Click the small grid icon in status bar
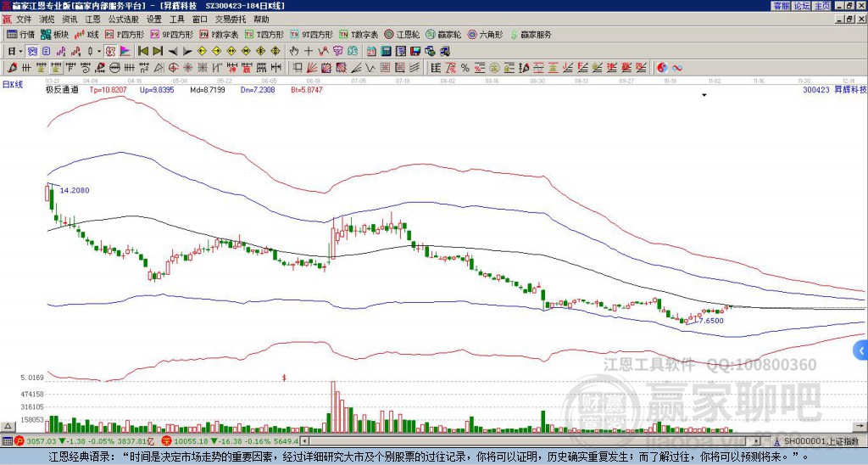 7,441
